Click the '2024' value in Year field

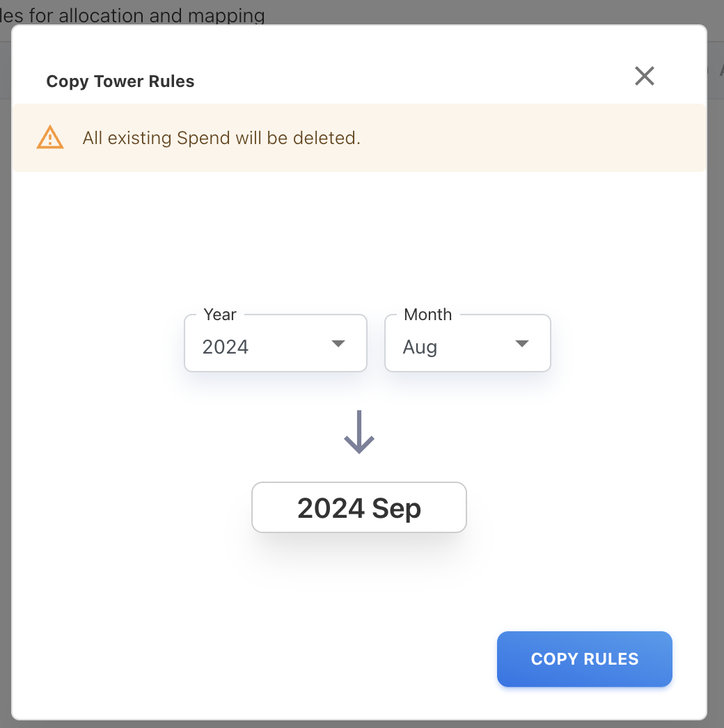tap(226, 347)
